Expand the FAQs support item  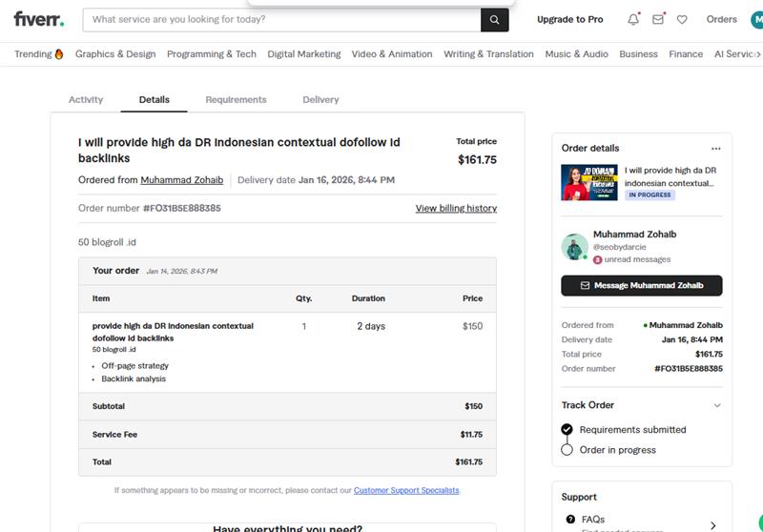(712, 523)
